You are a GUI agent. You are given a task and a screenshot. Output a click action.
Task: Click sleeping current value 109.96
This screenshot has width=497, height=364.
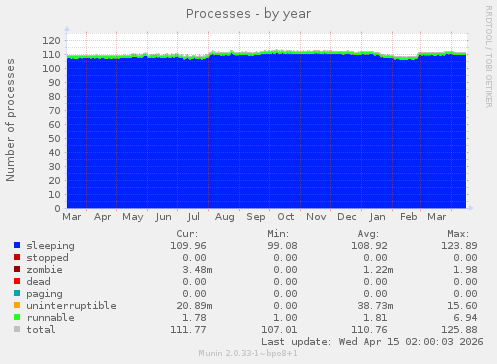point(188,246)
